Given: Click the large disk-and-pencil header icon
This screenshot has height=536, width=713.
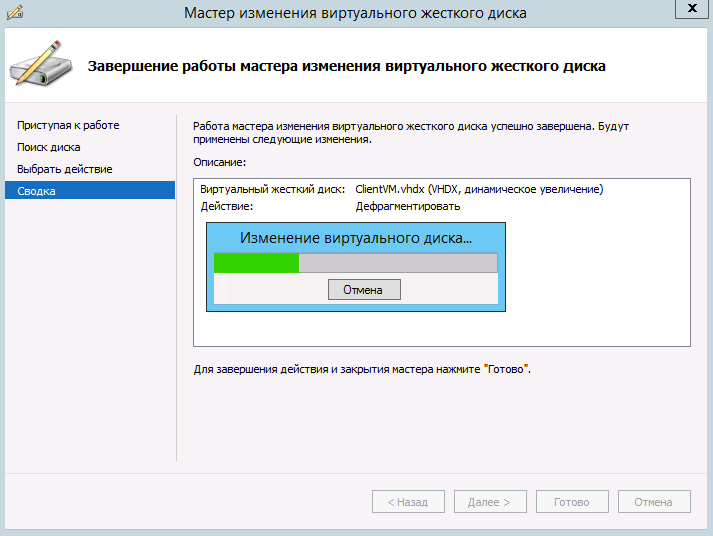Looking at the screenshot, I should [x=41, y=66].
